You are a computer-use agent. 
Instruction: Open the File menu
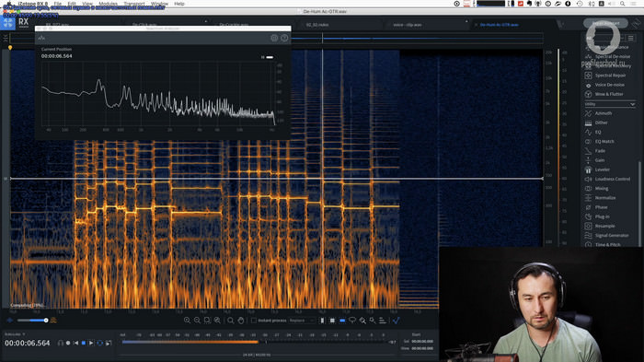[x=57, y=4]
